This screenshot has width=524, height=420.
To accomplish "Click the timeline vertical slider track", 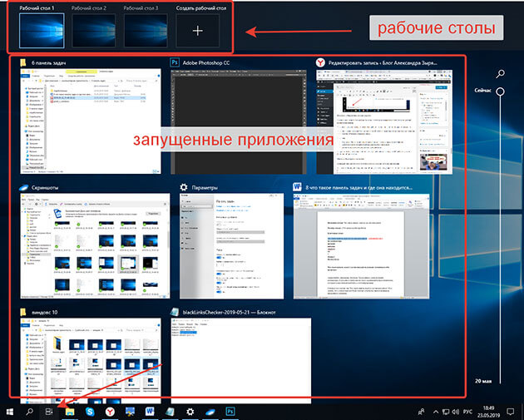I will pos(500,239).
